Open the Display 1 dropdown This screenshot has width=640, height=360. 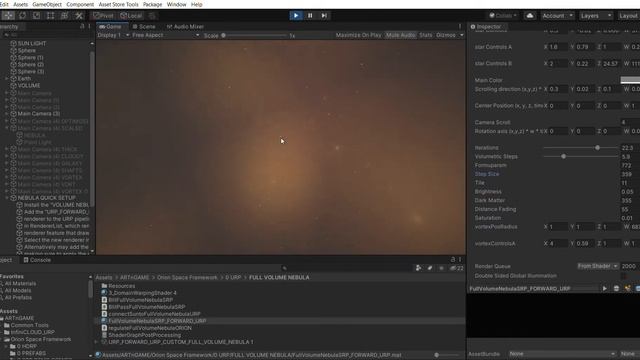click(x=113, y=35)
